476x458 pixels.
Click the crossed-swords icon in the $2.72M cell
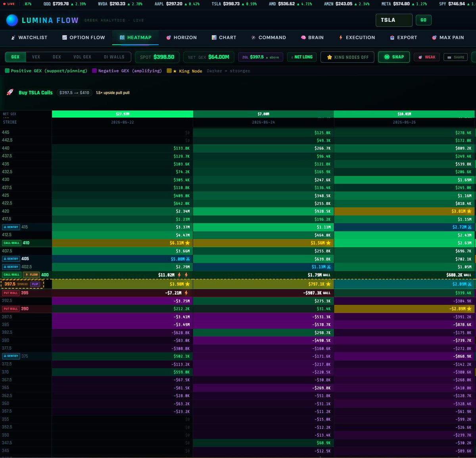(470, 227)
